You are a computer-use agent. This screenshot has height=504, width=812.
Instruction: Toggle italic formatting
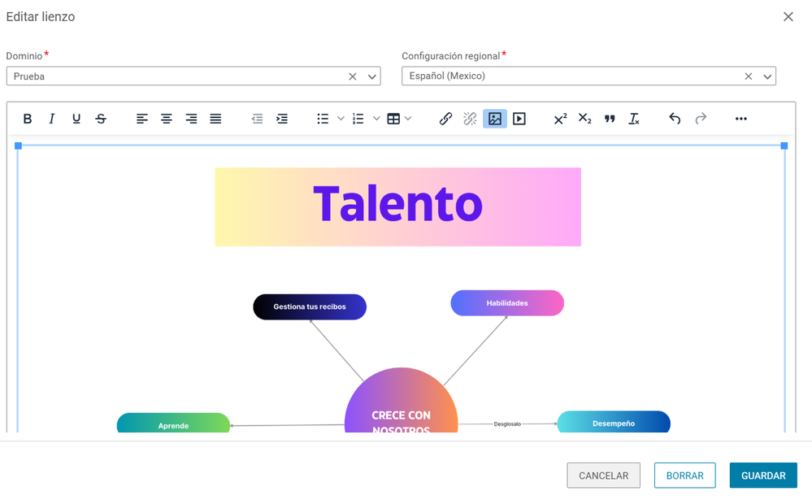(x=52, y=119)
